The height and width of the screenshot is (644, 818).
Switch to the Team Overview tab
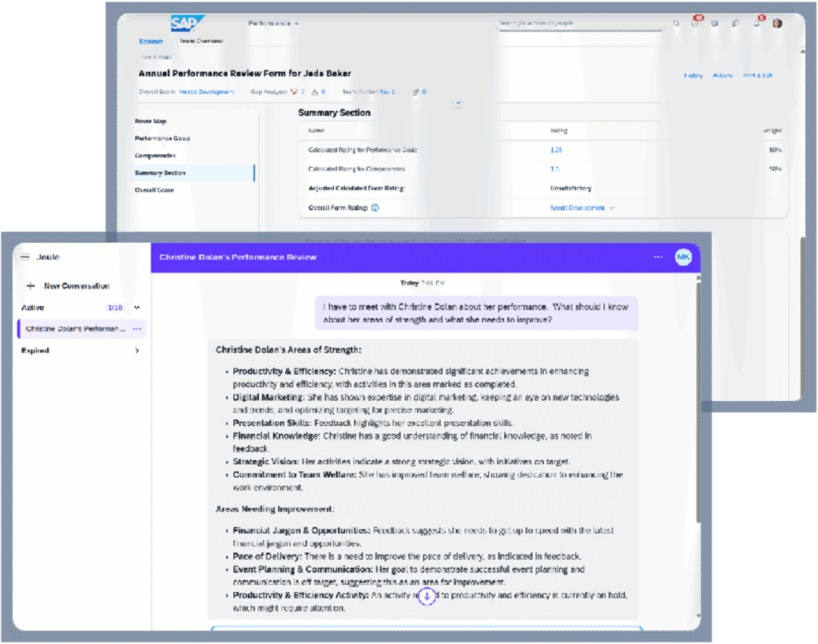click(201, 40)
